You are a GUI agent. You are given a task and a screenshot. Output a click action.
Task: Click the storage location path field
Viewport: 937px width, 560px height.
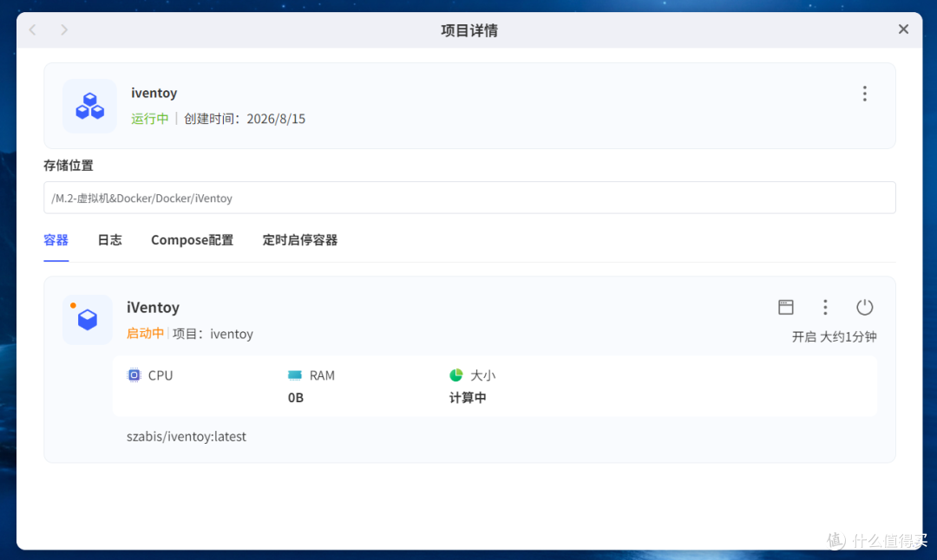pos(469,198)
